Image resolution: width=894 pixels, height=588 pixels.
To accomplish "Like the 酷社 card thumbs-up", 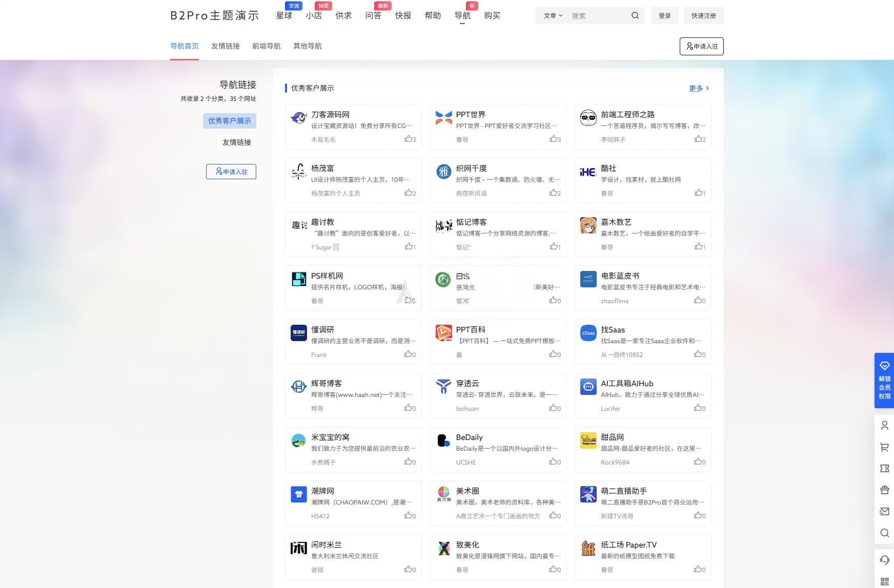I will click(x=700, y=193).
